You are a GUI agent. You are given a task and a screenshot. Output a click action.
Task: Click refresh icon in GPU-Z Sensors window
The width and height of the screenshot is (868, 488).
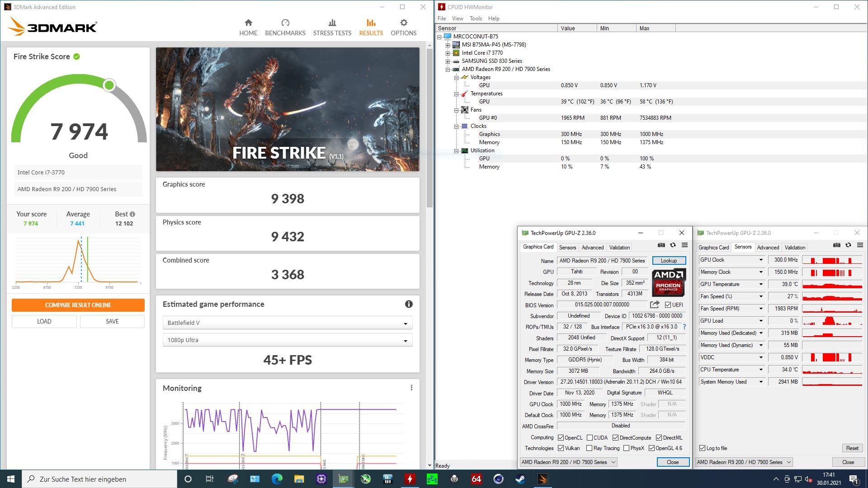[848, 245]
